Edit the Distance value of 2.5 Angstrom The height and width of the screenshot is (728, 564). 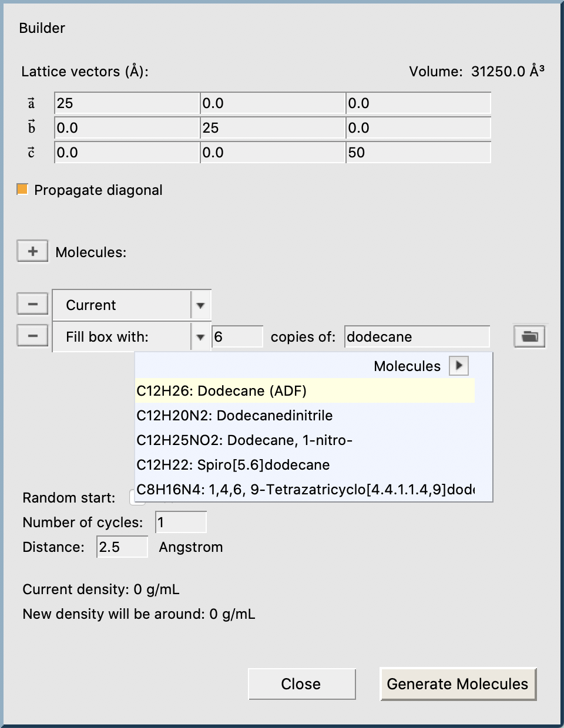pos(122,546)
